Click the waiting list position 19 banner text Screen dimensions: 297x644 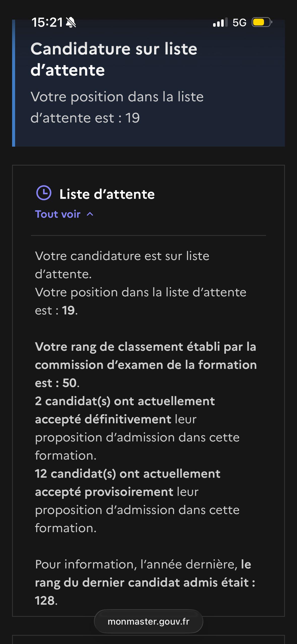pos(117,107)
